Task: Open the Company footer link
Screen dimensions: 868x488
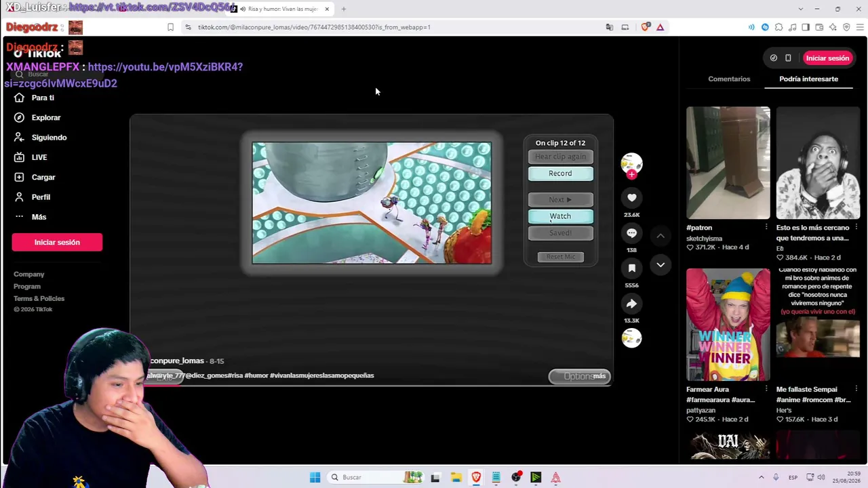Action: [x=28, y=274]
